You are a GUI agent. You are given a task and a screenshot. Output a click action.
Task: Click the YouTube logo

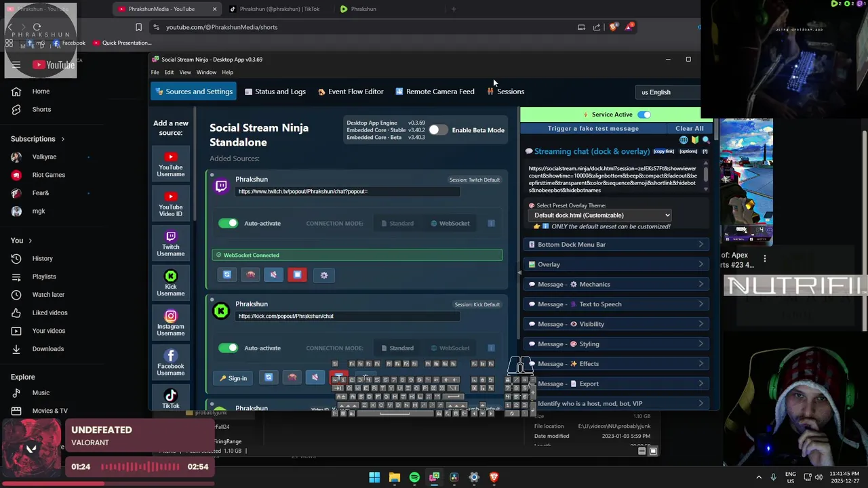click(x=53, y=65)
